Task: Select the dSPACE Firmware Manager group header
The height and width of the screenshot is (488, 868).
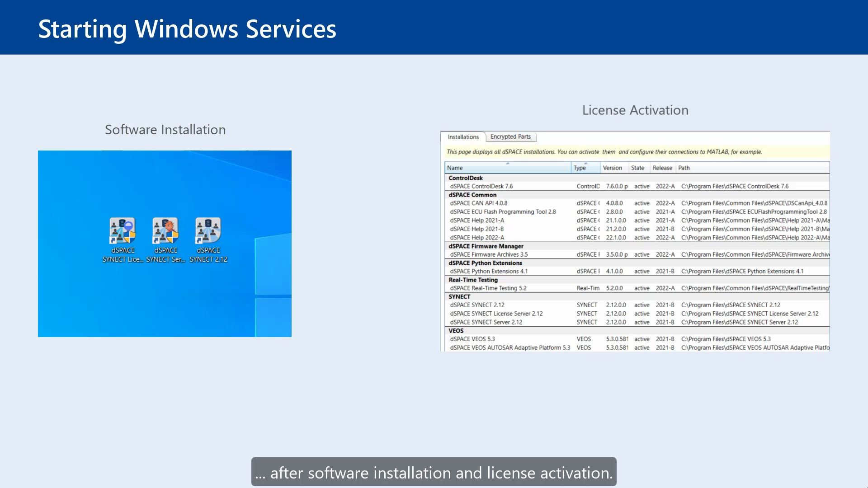Action: pos(637,246)
